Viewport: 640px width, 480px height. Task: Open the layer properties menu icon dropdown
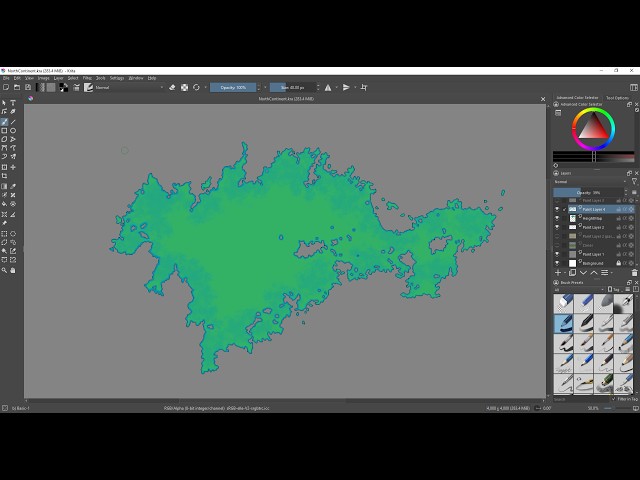tap(605, 273)
